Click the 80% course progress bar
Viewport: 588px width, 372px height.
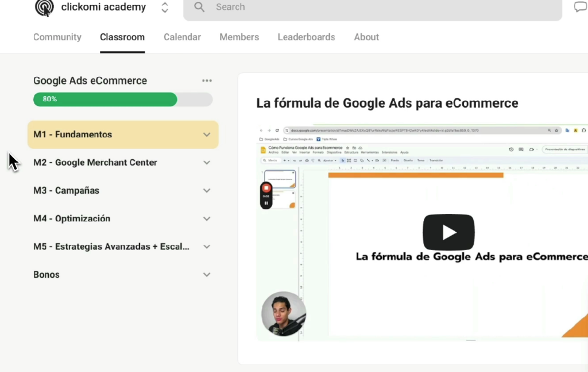coord(123,99)
